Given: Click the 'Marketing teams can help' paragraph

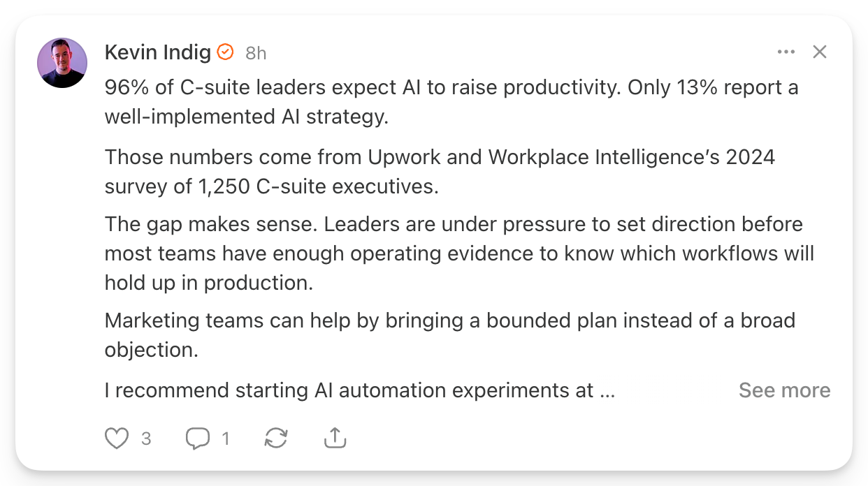Looking at the screenshot, I should pos(450,335).
